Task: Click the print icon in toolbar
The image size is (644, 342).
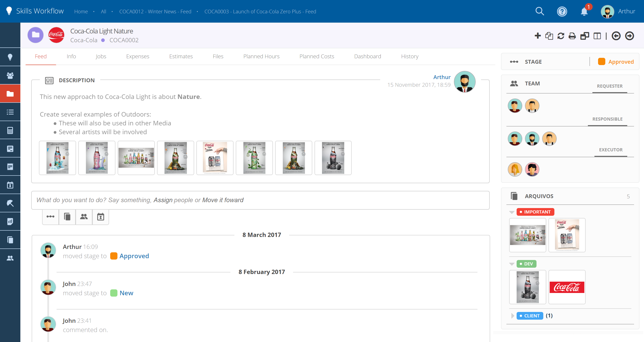Action: 572,36
